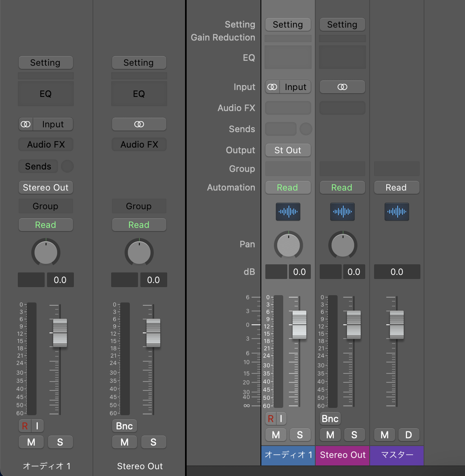465x476 pixels.
Task: Click stereo link icon on left Stereo Out strip
Action: (x=139, y=124)
